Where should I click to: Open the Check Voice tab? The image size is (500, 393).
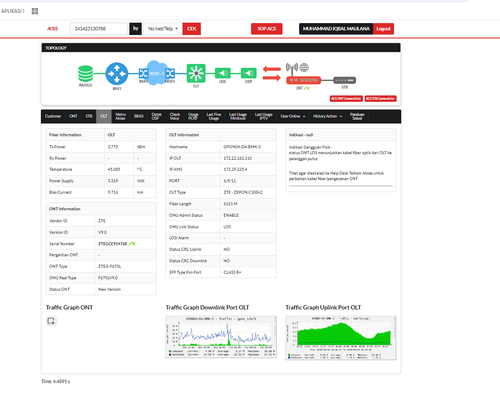click(175, 116)
